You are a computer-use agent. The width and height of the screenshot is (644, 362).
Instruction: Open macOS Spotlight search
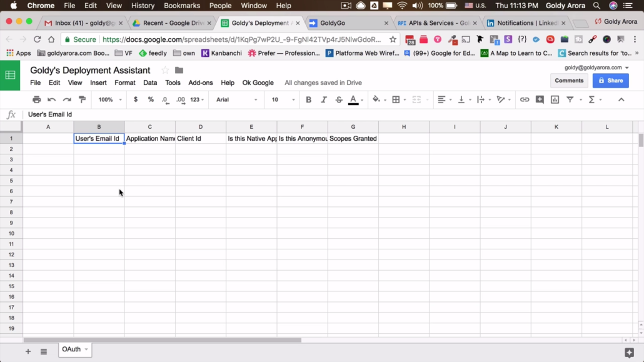tap(596, 6)
